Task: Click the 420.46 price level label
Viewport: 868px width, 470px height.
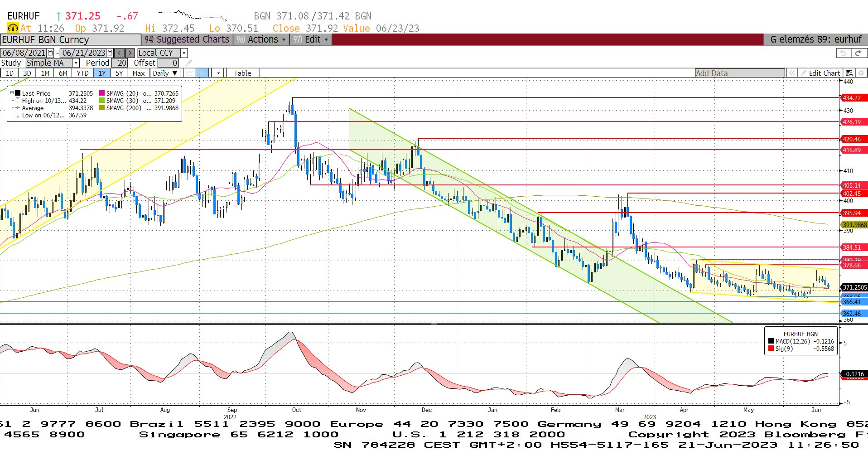Action: [854, 139]
